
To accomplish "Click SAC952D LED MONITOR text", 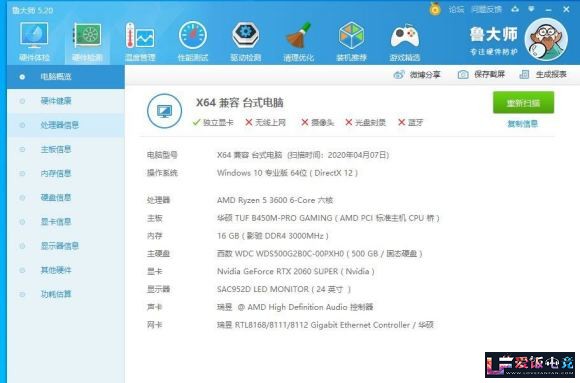I will pyautogui.click(x=284, y=289).
